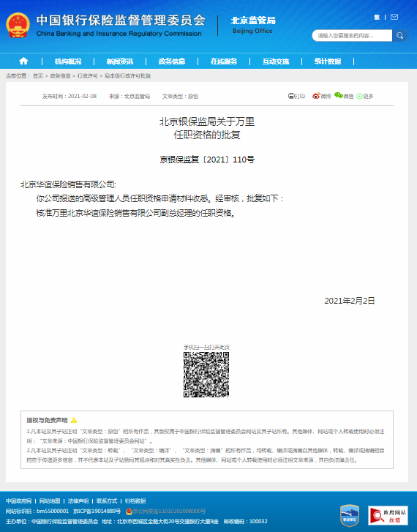Viewport: 417px width, 532px height.
Task: Open the more (更多) share options
Action: [365, 97]
